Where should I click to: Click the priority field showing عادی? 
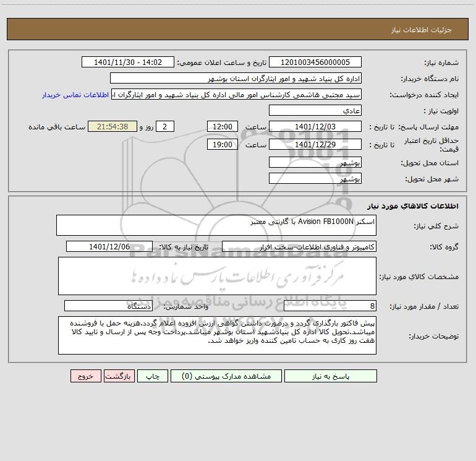315,110
